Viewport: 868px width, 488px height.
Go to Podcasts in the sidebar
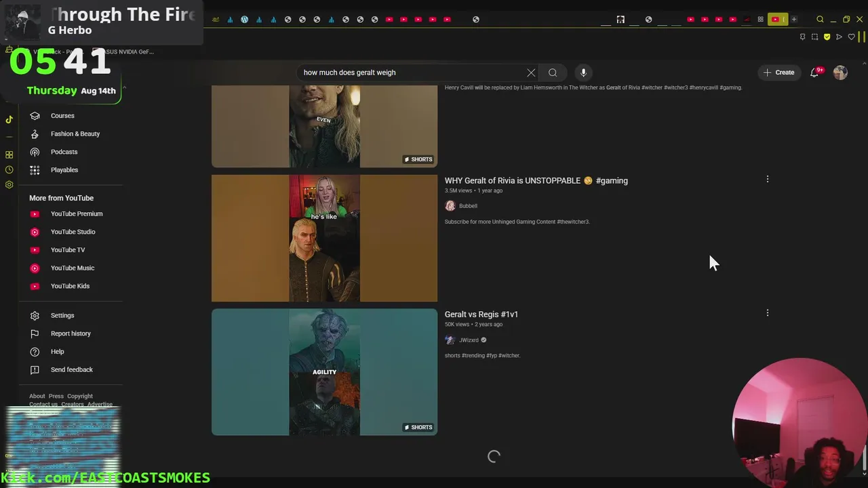click(x=64, y=152)
